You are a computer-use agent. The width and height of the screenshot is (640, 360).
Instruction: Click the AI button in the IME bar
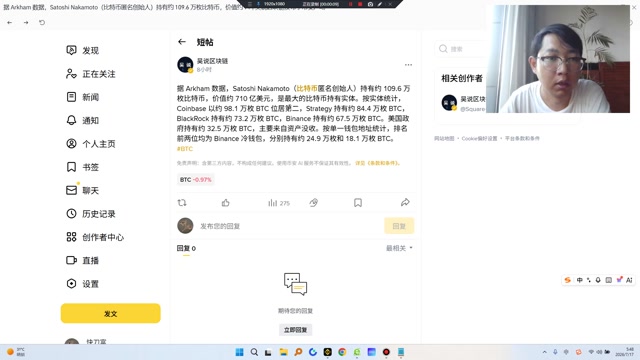pos(629,280)
